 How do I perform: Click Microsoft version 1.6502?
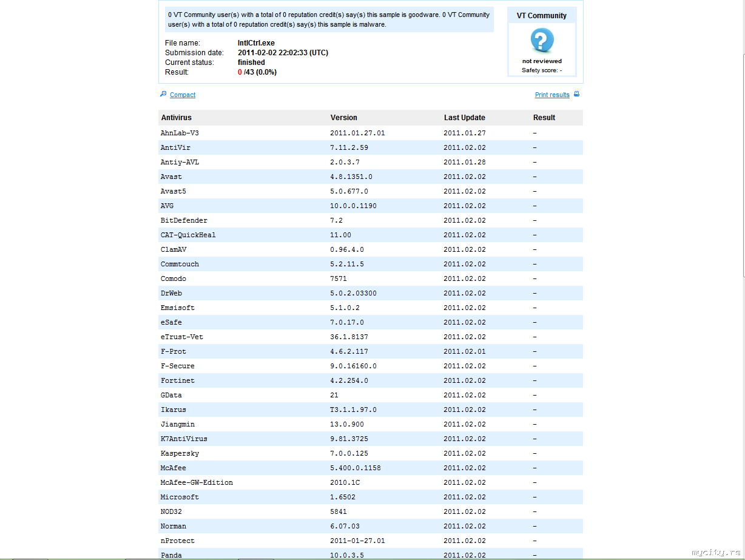(x=343, y=497)
